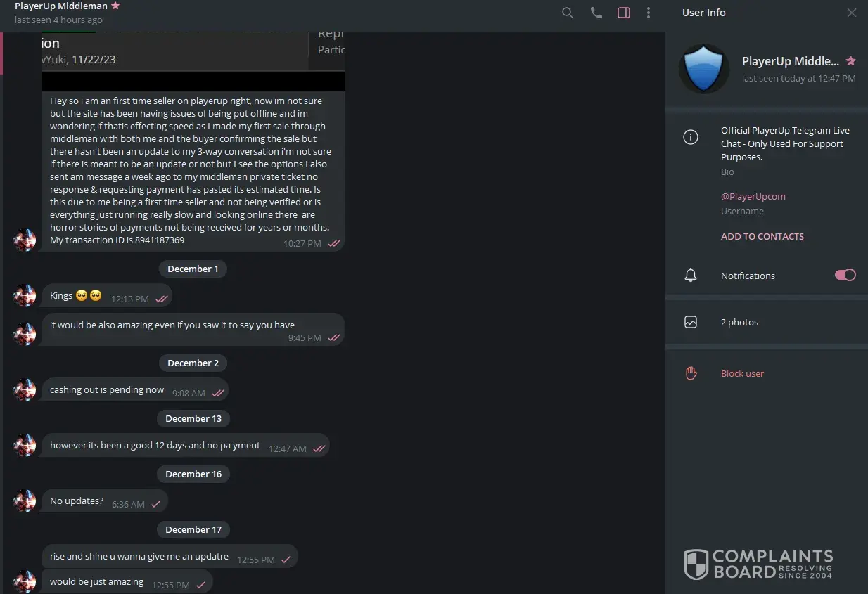Click the @PlayerUpcom username link
Image resolution: width=868 pixels, height=594 pixels.
(x=753, y=196)
